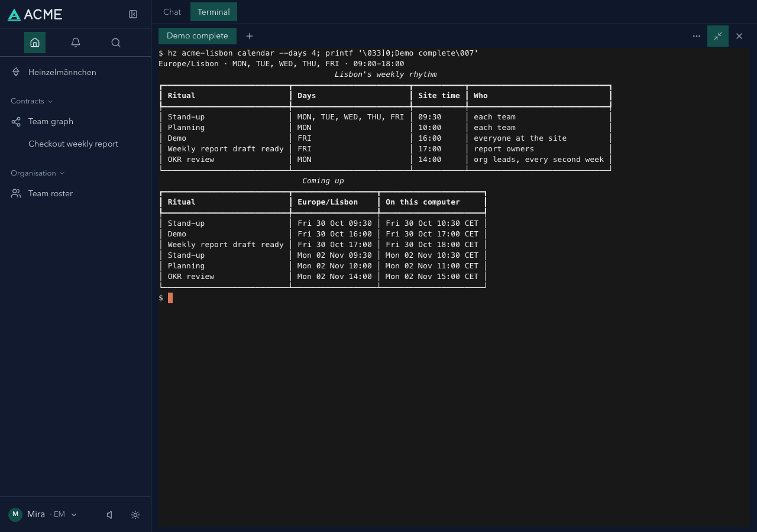Switch to the Chat tab
757x532 pixels.
point(172,12)
